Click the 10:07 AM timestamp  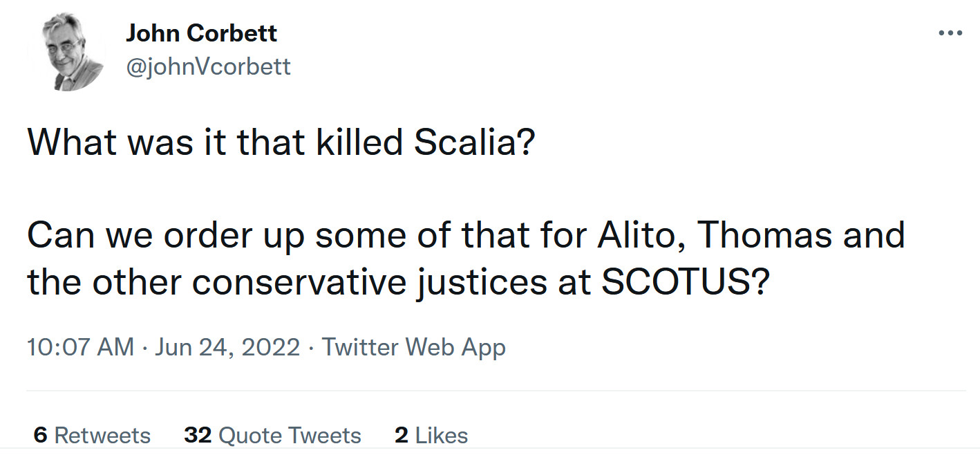pyautogui.click(x=80, y=346)
